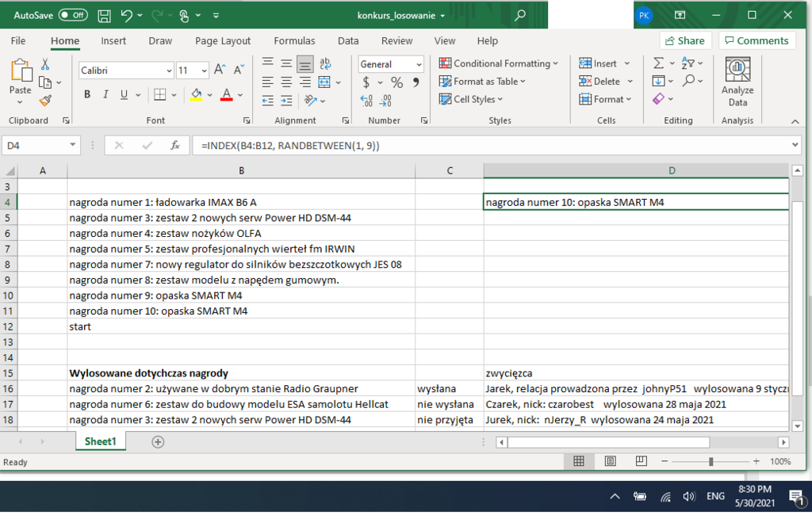Screen dimensions: 812x515
Task: Apply Percent Style to the cell
Action: [x=396, y=82]
